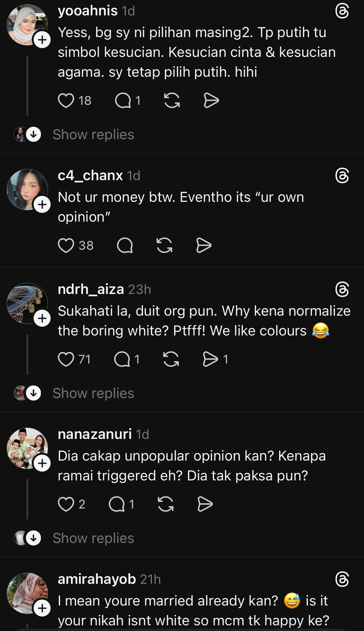
Task: Show replies under ndrh_aiza's comment
Action: (x=93, y=393)
